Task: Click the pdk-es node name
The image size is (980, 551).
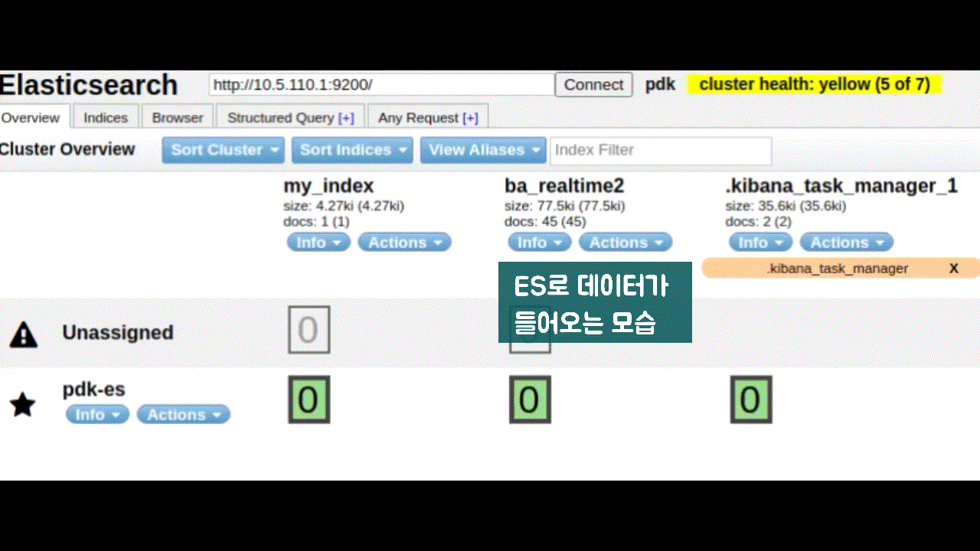Action: tap(93, 390)
